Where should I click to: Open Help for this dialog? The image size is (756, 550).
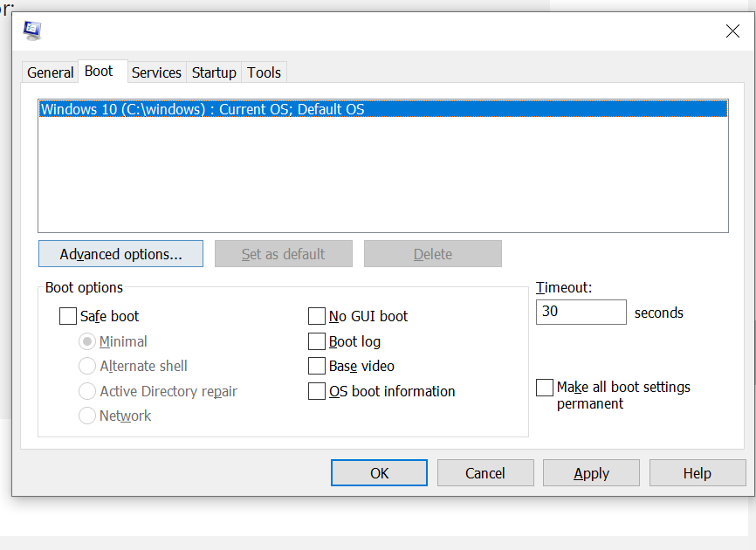pos(697,473)
